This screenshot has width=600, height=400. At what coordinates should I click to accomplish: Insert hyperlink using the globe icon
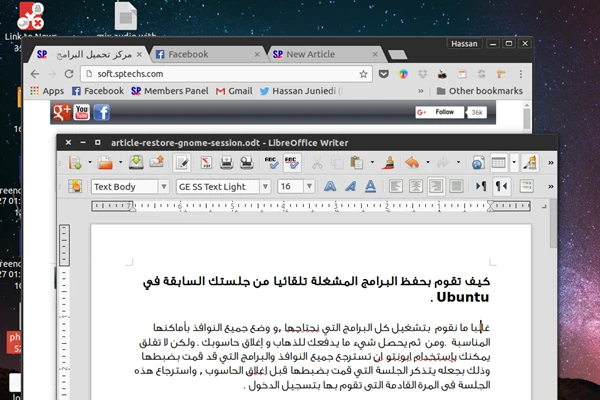coord(478,163)
